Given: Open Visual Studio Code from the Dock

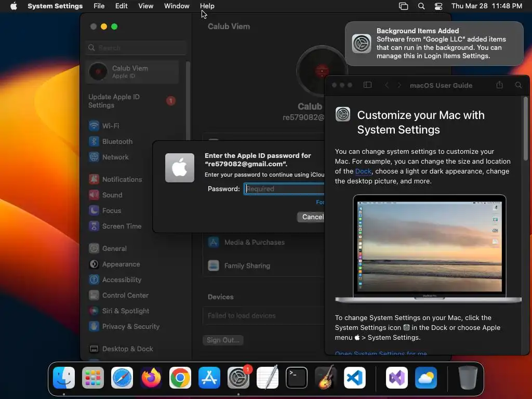Looking at the screenshot, I should (355, 377).
